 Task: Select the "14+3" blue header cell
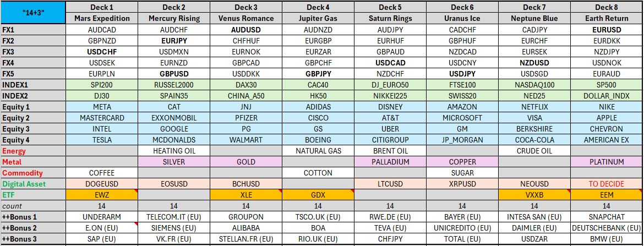click(33, 13)
